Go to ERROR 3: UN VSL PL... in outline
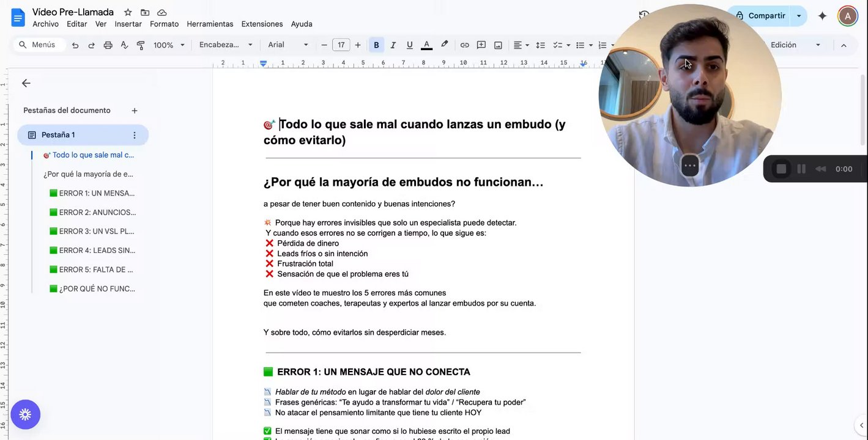The image size is (868, 440). click(92, 231)
